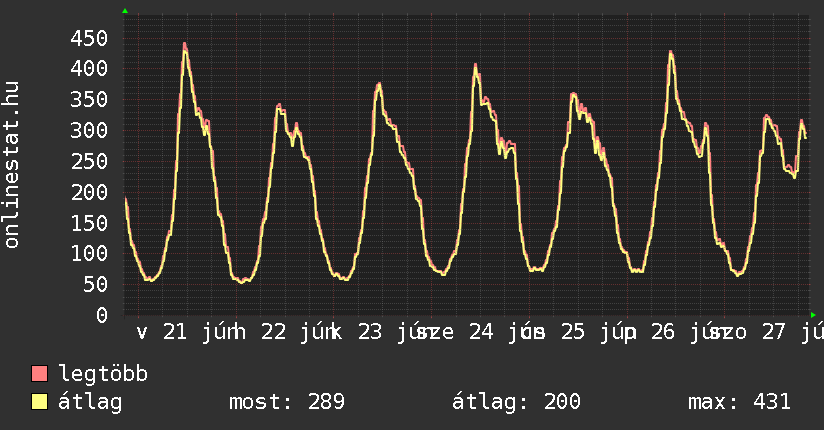Click the 0 y-axis label
Viewport: 824px width, 430px height.
(102, 315)
